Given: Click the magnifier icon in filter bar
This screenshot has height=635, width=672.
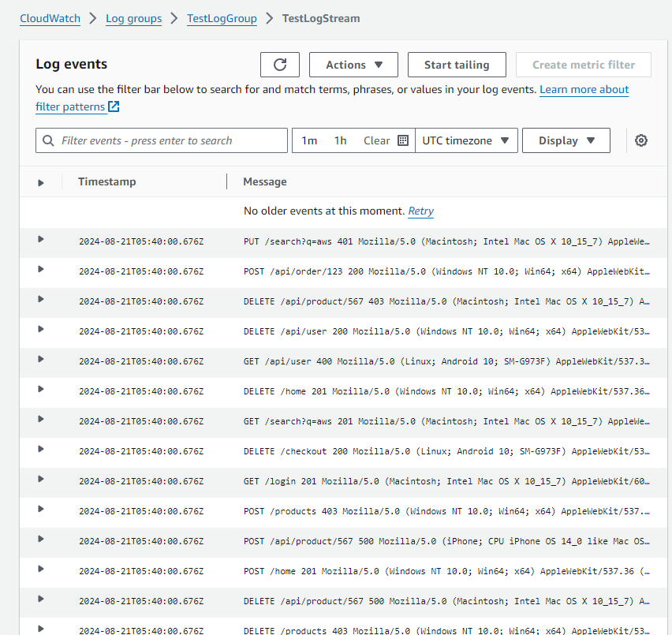Looking at the screenshot, I should [49, 140].
